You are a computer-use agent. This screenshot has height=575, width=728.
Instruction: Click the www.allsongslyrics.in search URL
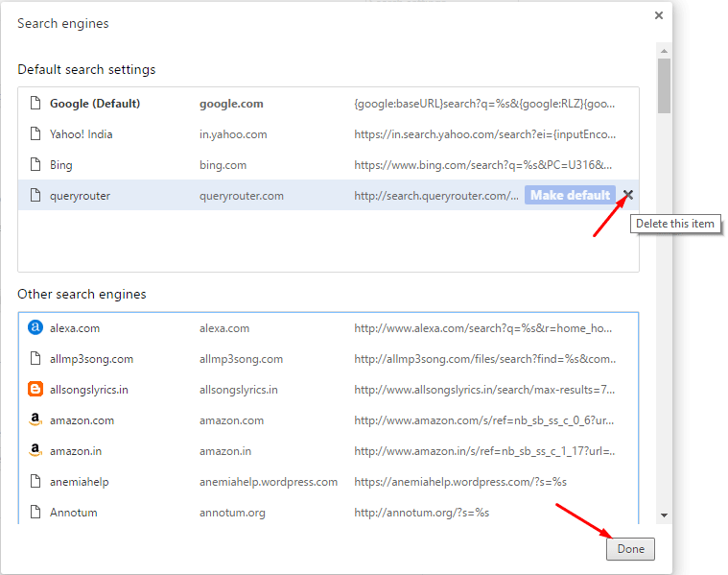(x=484, y=390)
